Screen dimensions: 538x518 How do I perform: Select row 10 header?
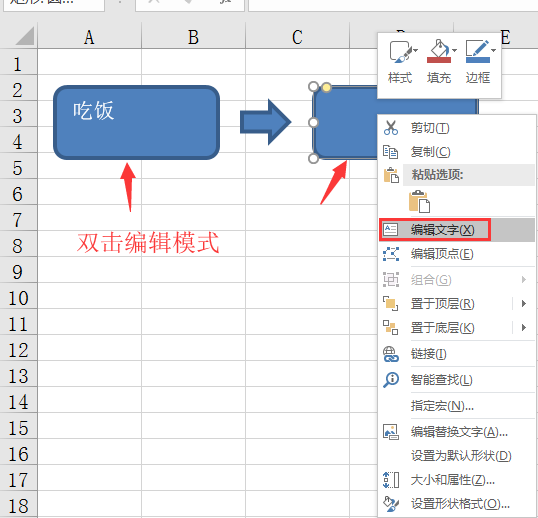pyautogui.click(x=18, y=296)
